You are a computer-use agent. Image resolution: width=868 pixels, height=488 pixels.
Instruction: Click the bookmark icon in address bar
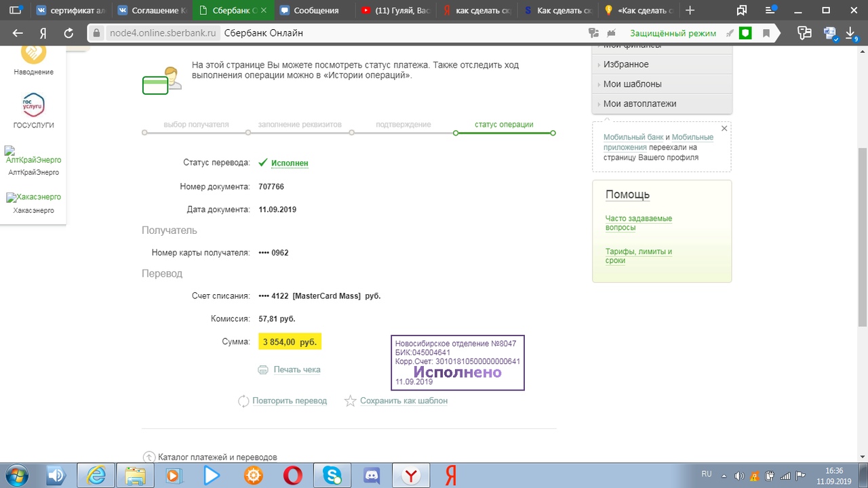[x=766, y=33]
